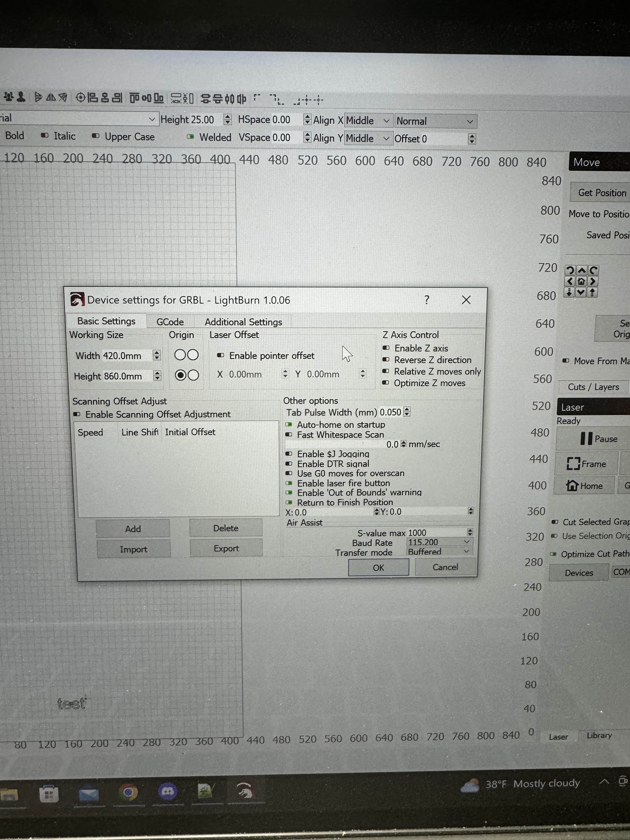Toggle Enable Scanning Offset Adjustment

click(77, 414)
